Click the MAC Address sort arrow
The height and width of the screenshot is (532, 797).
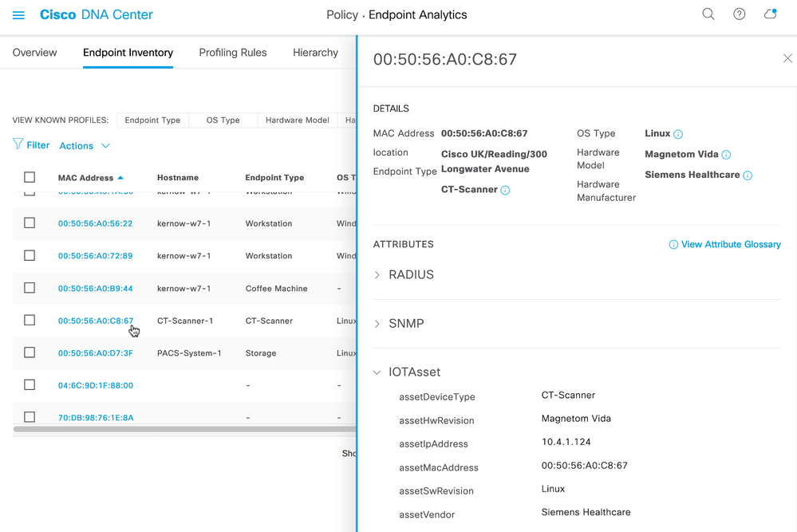click(120, 178)
